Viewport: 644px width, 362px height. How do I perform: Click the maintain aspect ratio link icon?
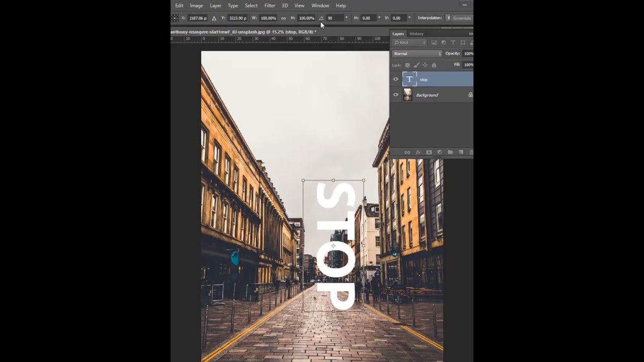coord(283,18)
